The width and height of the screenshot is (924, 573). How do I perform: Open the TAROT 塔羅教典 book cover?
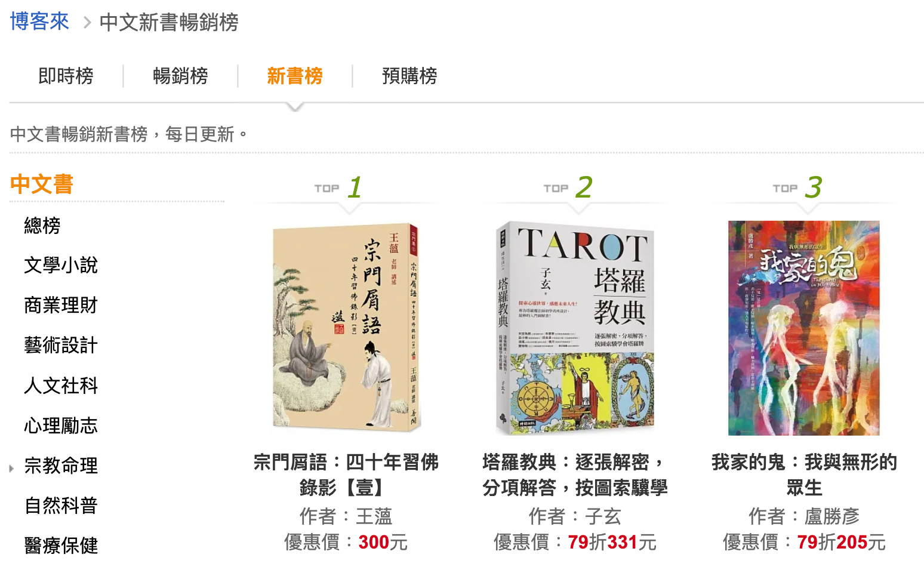(x=575, y=328)
